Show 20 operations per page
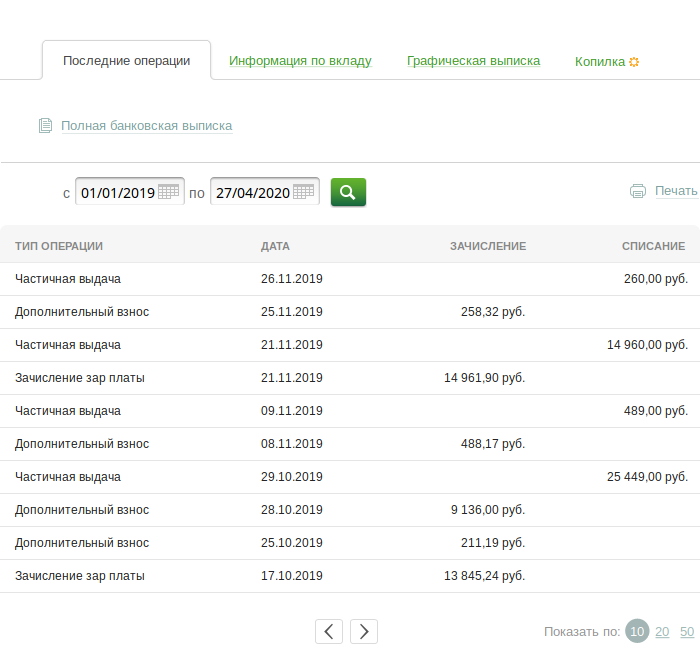 pos(662,632)
